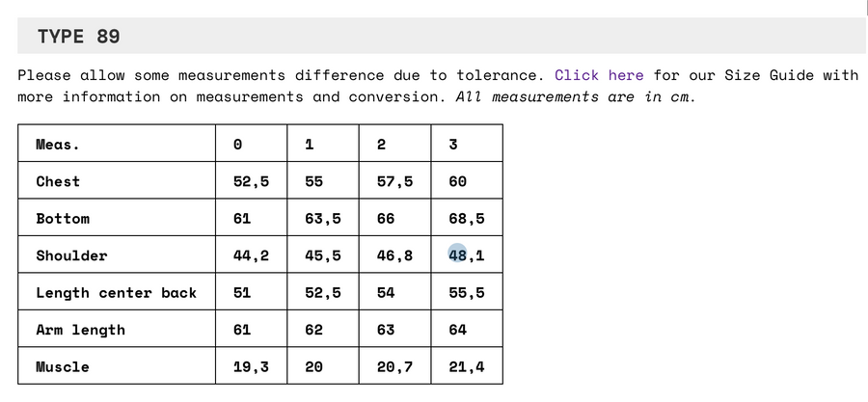This screenshot has height=402, width=868.
Task: Click the Bottom row label
Action: click(x=63, y=219)
